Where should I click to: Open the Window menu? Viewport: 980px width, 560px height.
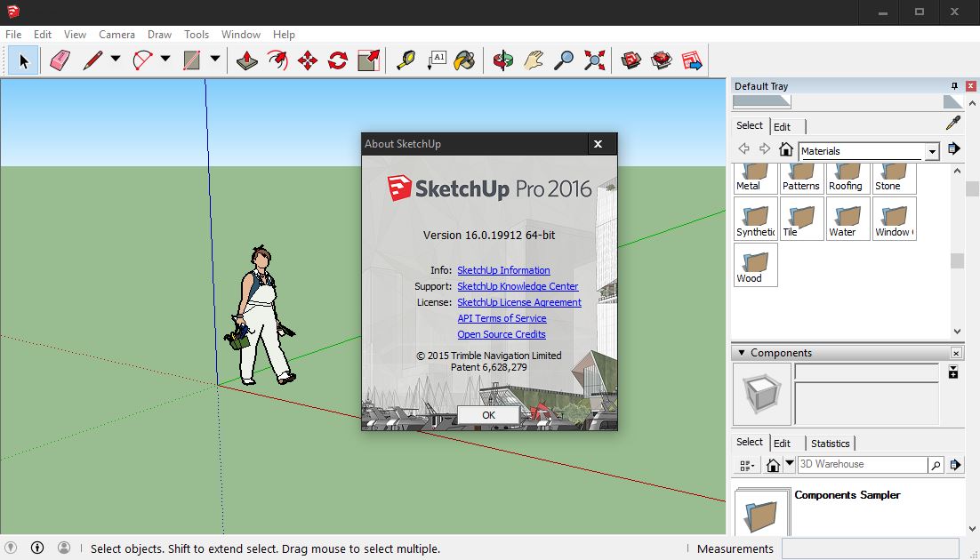pyautogui.click(x=241, y=35)
